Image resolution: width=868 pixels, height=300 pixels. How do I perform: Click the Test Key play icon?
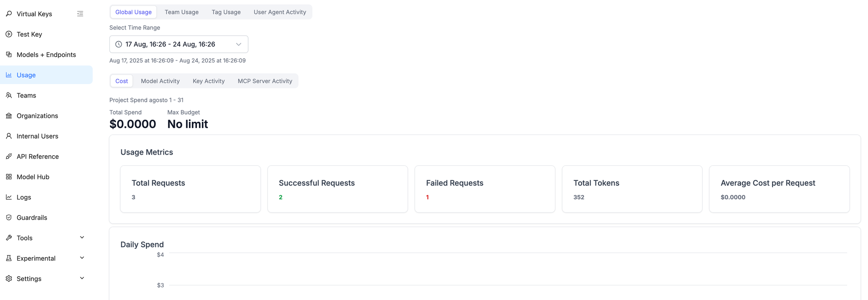(x=9, y=34)
